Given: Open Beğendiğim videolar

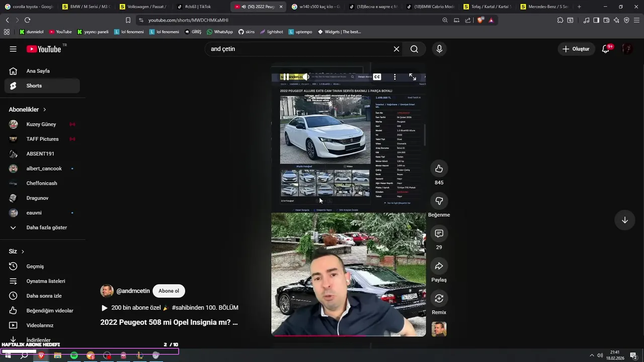Looking at the screenshot, I should pyautogui.click(x=42, y=311).
